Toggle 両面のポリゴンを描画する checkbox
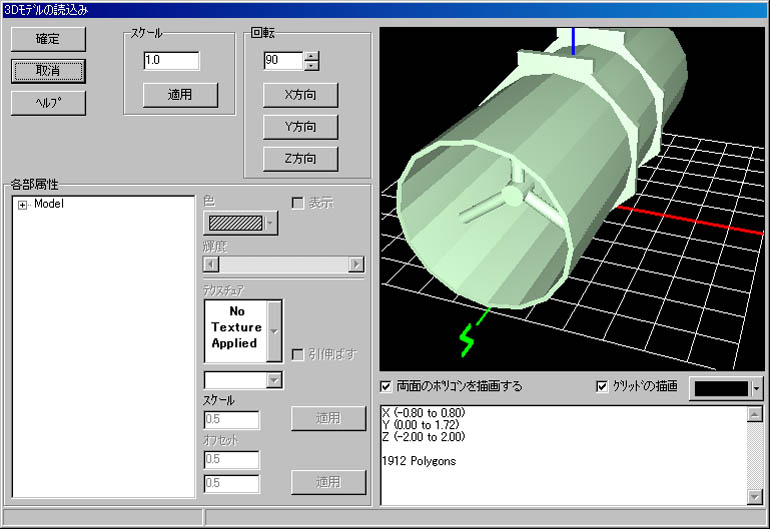 coord(386,387)
